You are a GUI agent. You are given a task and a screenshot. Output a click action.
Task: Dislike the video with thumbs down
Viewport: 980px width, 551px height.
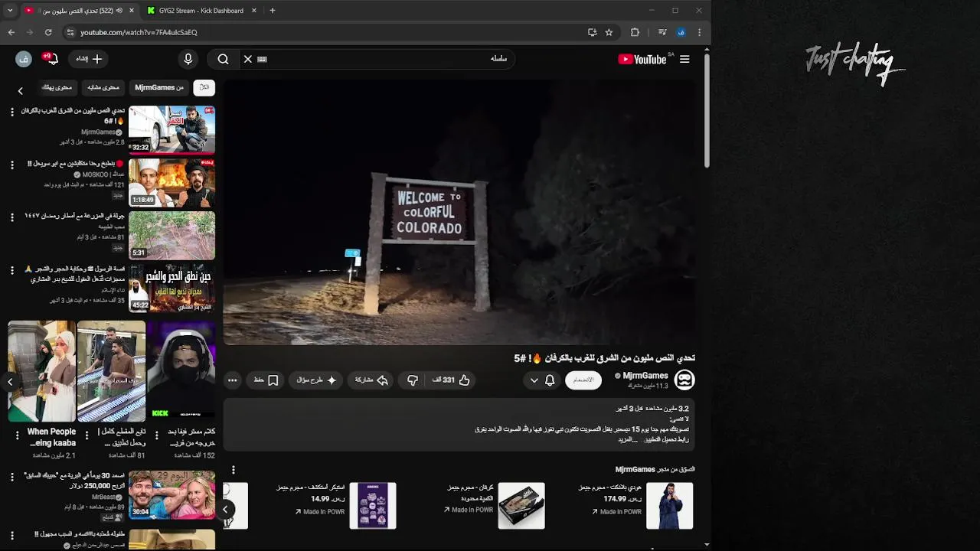point(412,380)
